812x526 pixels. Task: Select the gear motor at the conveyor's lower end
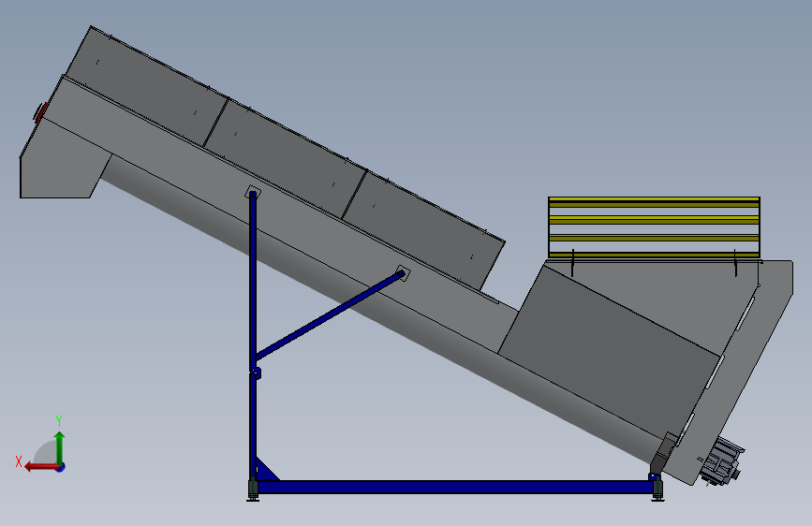[723, 461]
